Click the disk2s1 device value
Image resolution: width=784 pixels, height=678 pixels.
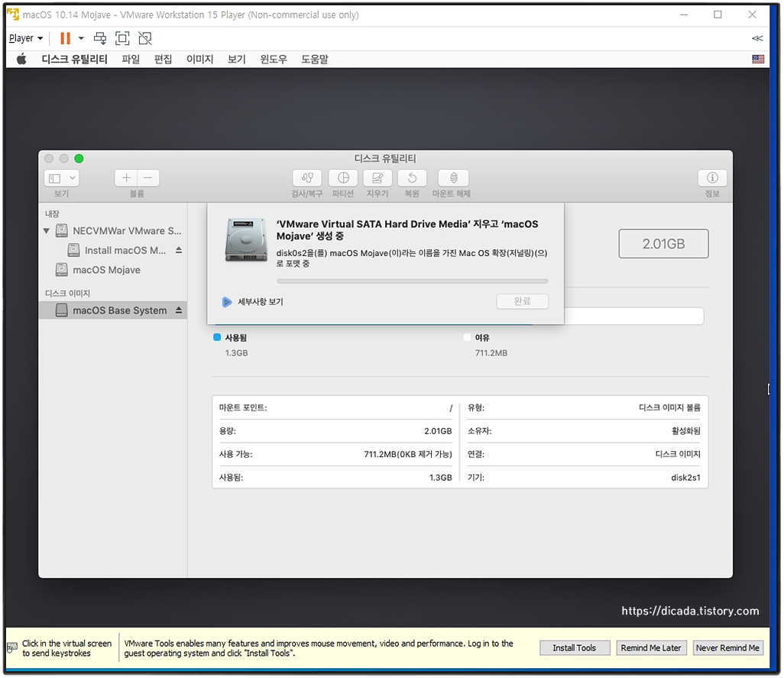(685, 478)
